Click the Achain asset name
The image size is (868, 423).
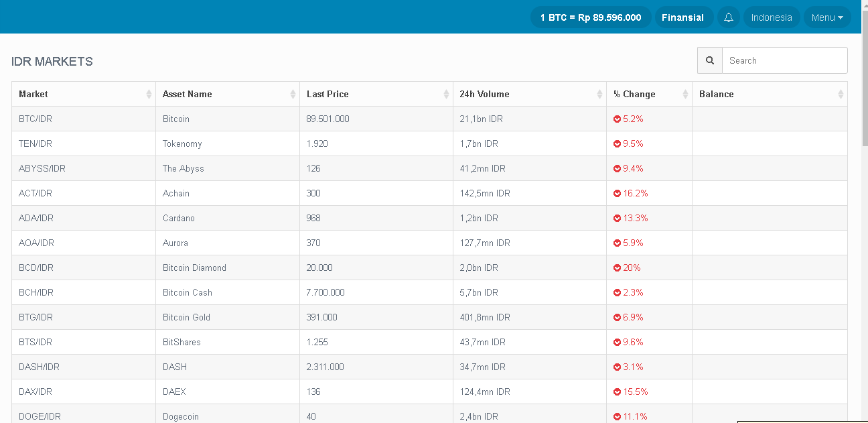pyautogui.click(x=176, y=193)
